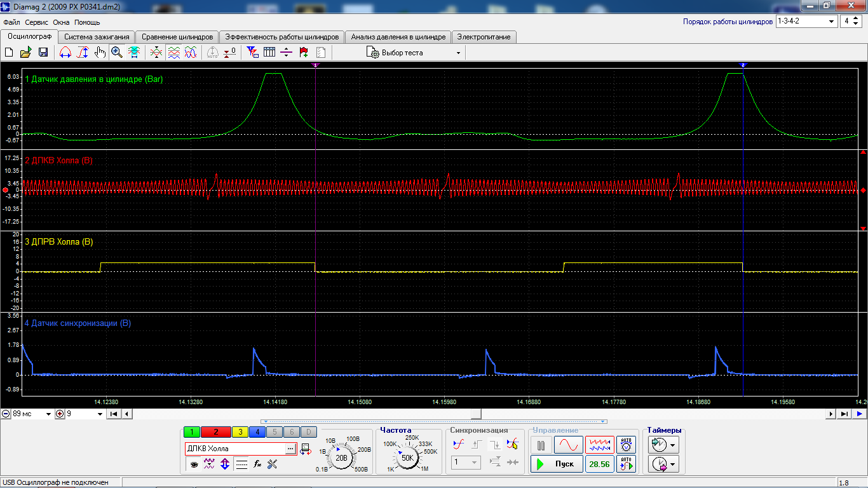Activate the magnifier zoom tool
Viewport: 868px width, 488px height.
[117, 53]
